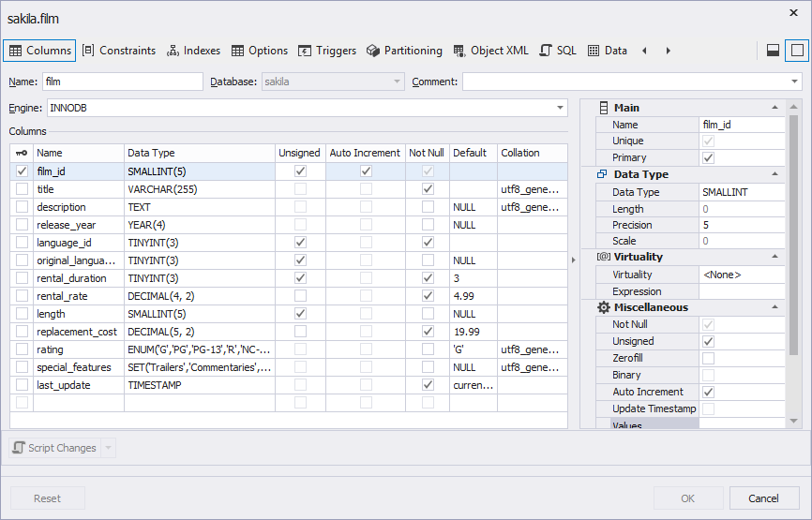
Task: Click the Indexes tab icon
Action: (173, 51)
